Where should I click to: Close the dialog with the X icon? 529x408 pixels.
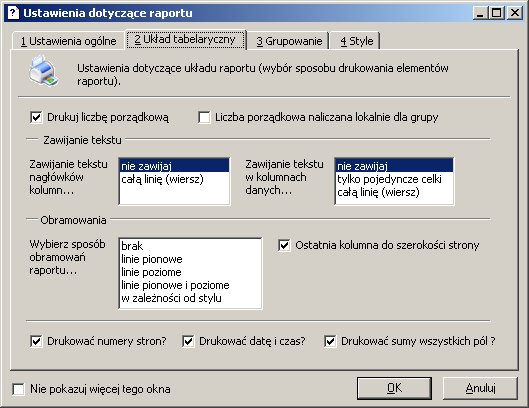515,13
